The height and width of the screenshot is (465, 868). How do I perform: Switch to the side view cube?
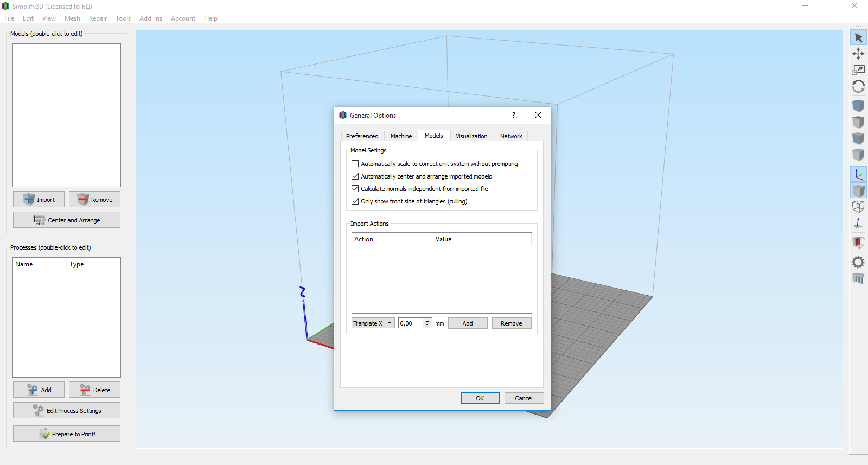click(x=858, y=154)
